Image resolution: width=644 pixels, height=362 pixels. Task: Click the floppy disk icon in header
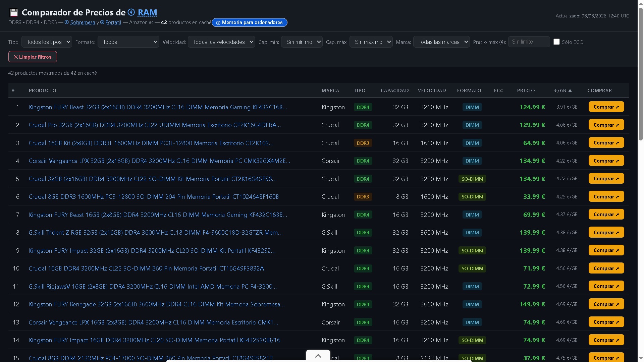click(x=14, y=13)
